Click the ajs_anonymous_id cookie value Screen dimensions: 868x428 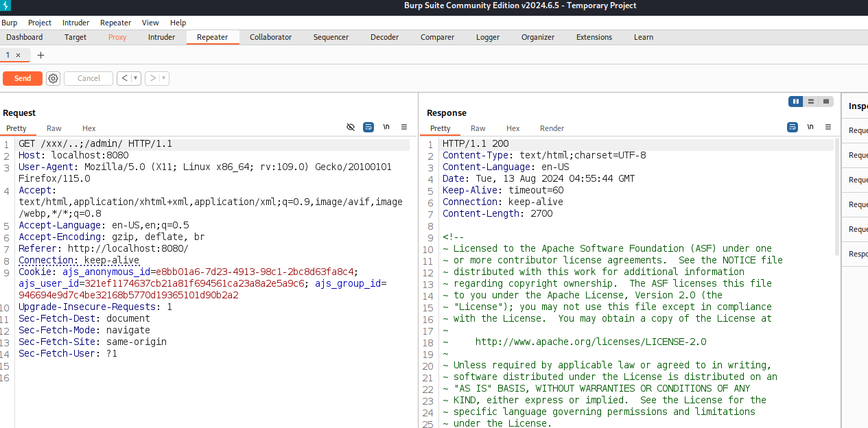pyautogui.click(x=254, y=272)
